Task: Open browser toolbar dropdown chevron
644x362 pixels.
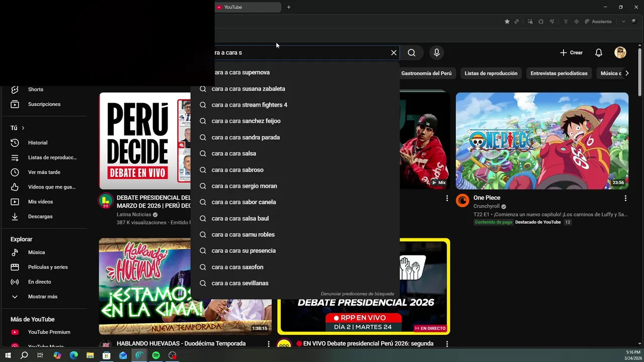Action: (623, 22)
